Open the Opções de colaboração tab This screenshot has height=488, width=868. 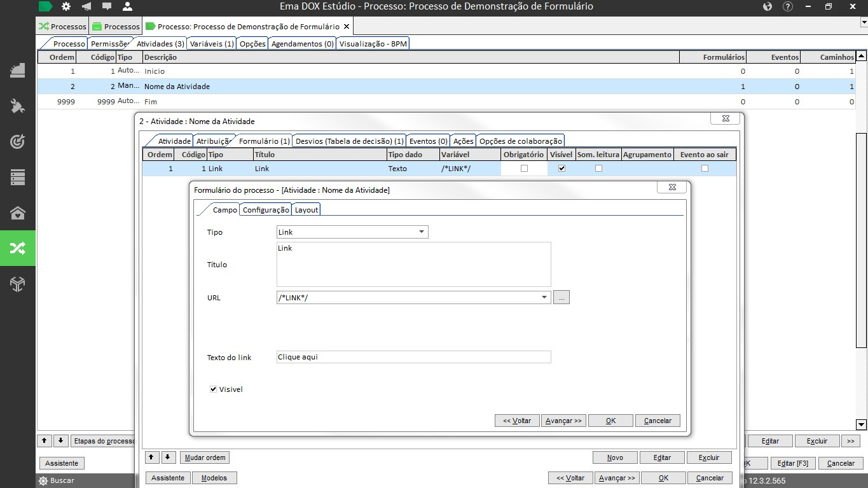click(520, 141)
